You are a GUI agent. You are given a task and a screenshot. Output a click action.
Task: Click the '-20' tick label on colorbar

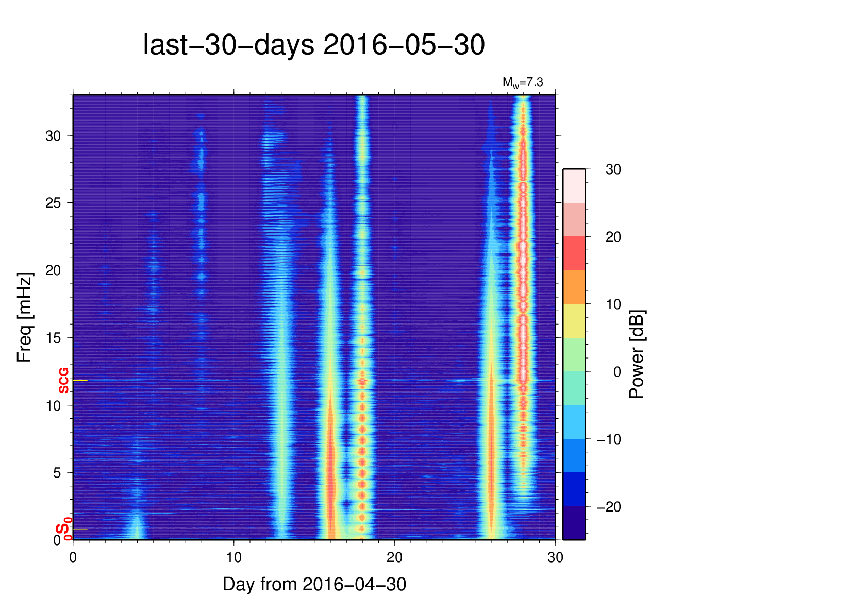(609, 507)
